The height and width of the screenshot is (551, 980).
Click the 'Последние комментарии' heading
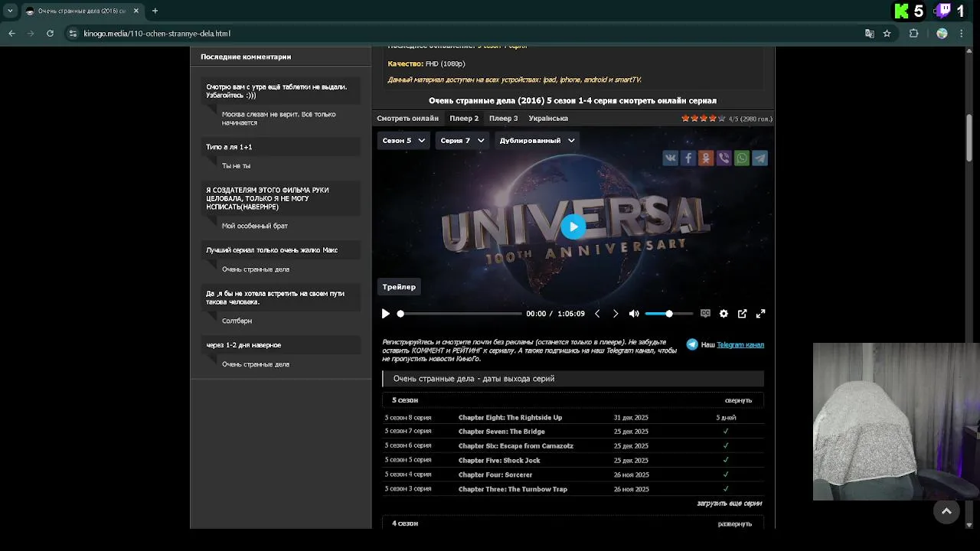tap(246, 57)
